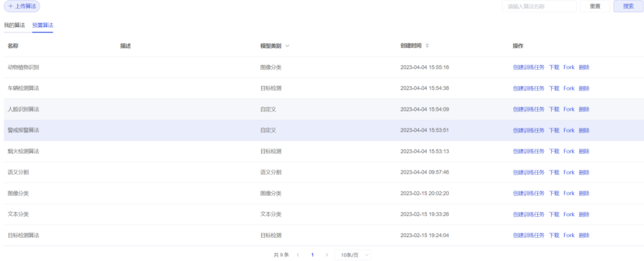Go to previous page with left arrow
This screenshot has width=644, height=261.
pos(298,255)
